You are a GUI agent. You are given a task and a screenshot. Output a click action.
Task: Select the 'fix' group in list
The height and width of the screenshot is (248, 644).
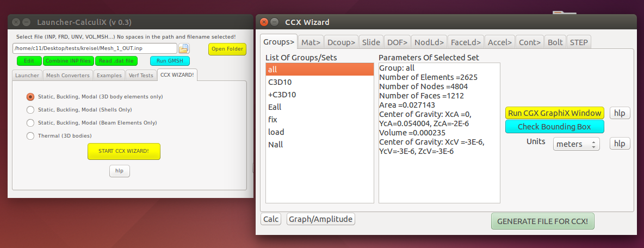273,119
